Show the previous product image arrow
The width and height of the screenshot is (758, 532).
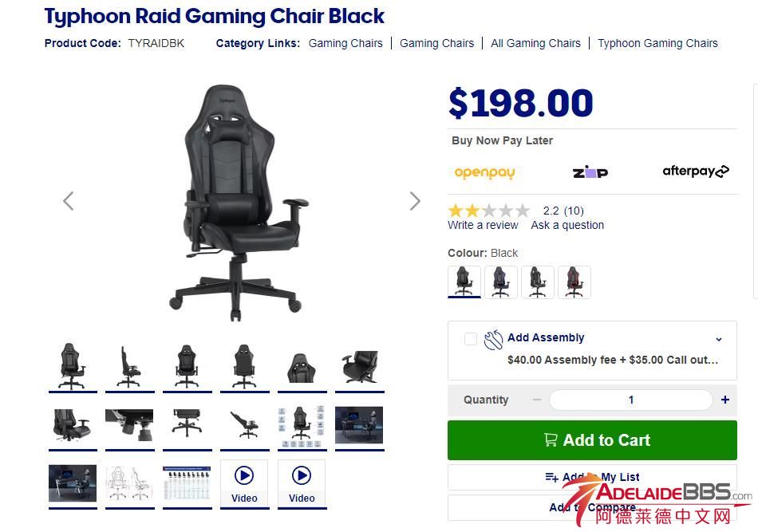pos(68,201)
